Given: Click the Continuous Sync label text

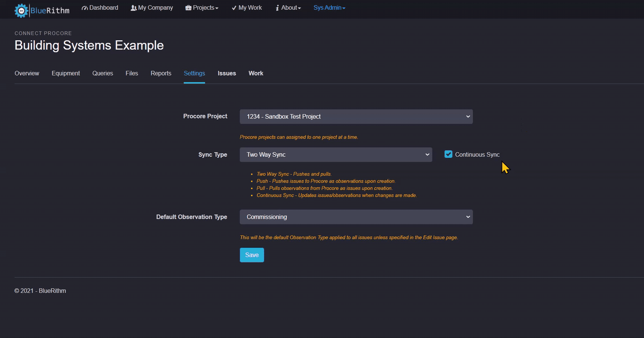Looking at the screenshot, I should coord(477,154).
